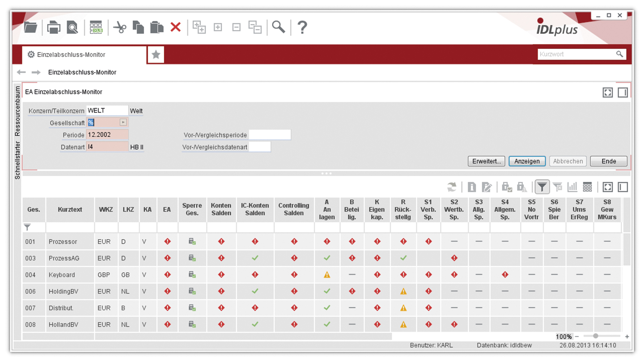Expand the Schnellstarter side panel

click(17, 160)
